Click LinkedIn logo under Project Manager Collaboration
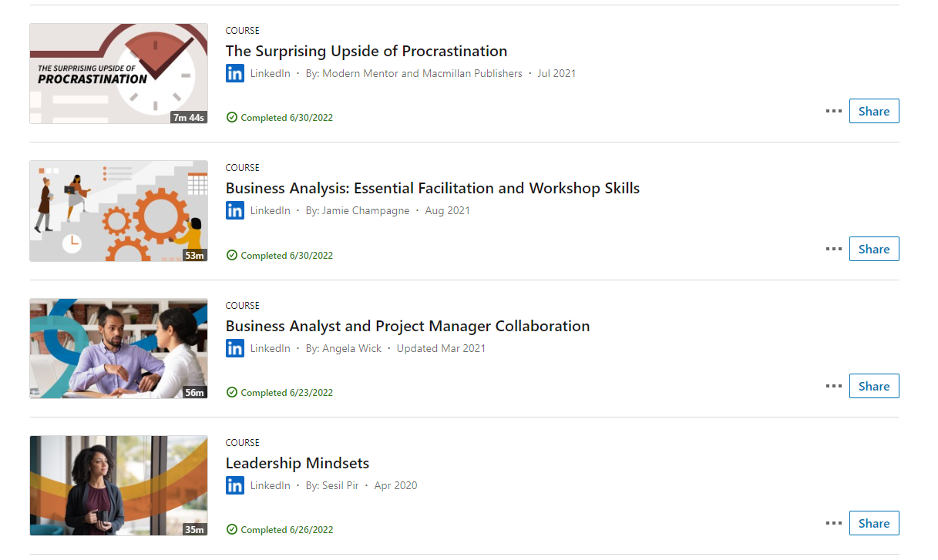 coord(235,348)
